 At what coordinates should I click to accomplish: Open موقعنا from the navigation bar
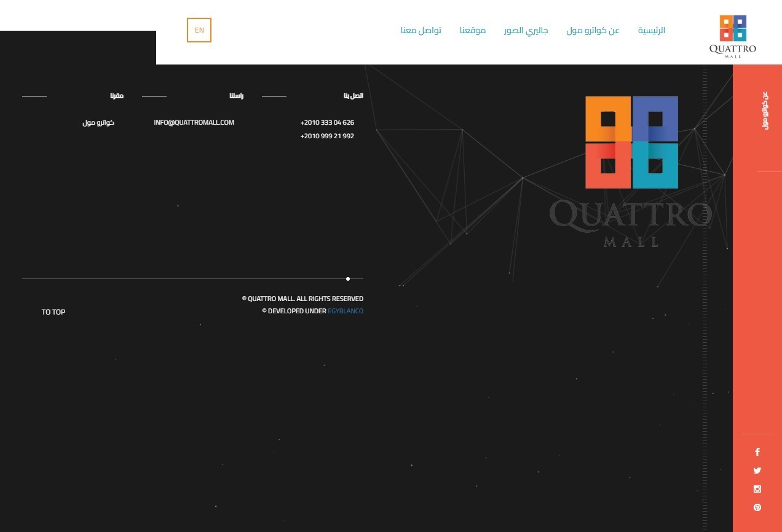coord(473,30)
